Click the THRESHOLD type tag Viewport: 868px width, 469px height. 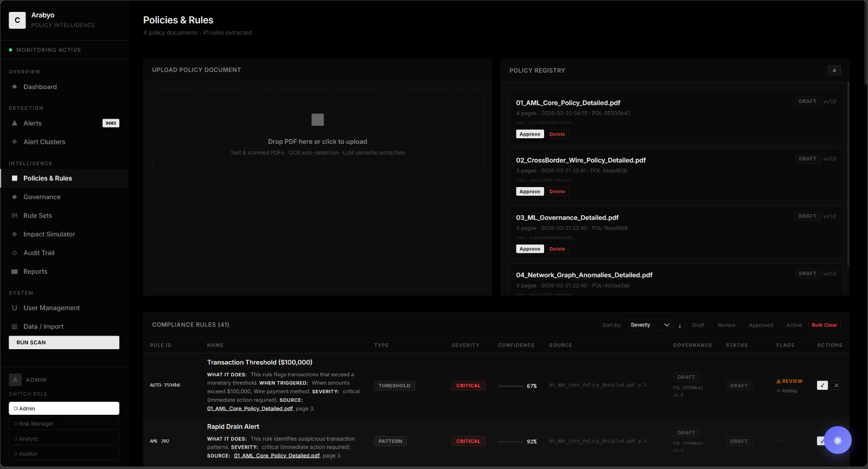click(394, 386)
